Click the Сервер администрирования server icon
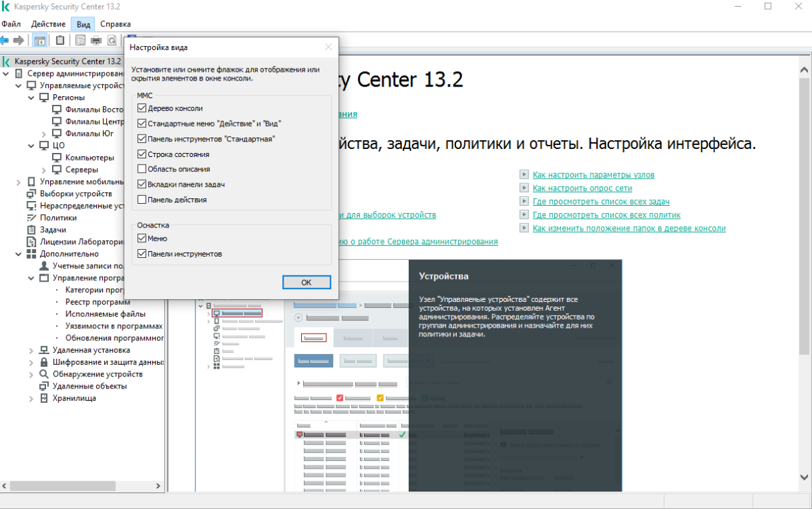The height and width of the screenshot is (509, 812). (19, 73)
